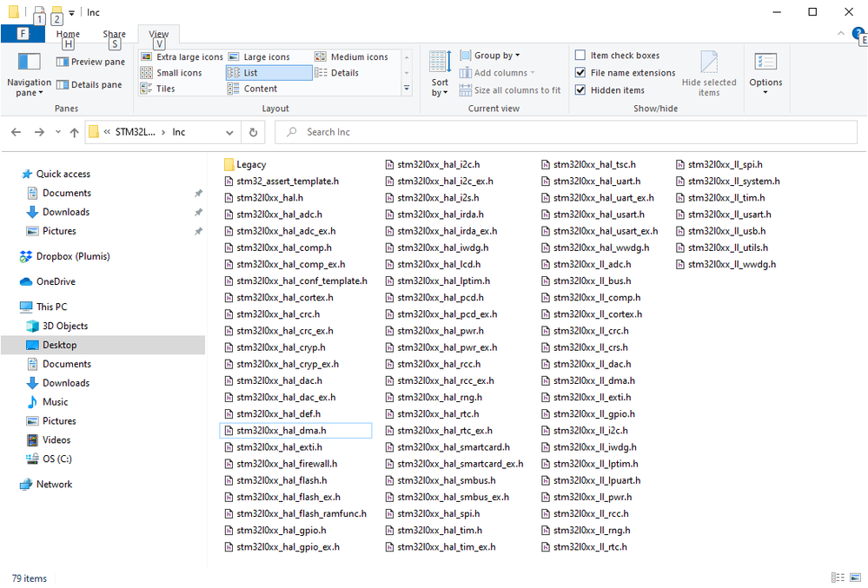Viewport: 868px width, 588px height.
Task: Collapse the ribbon with the chevron
Action: [841, 34]
